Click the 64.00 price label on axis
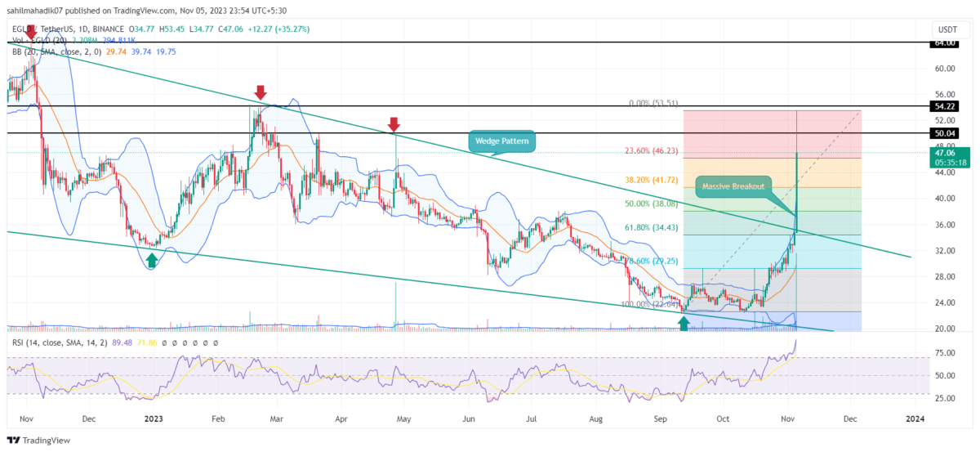This screenshot has height=452, width=980. pyautogui.click(x=942, y=43)
